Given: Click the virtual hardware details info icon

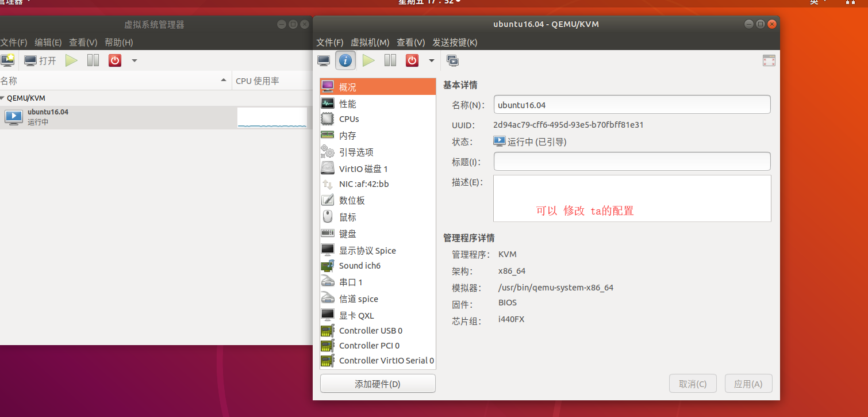Looking at the screenshot, I should (x=345, y=60).
